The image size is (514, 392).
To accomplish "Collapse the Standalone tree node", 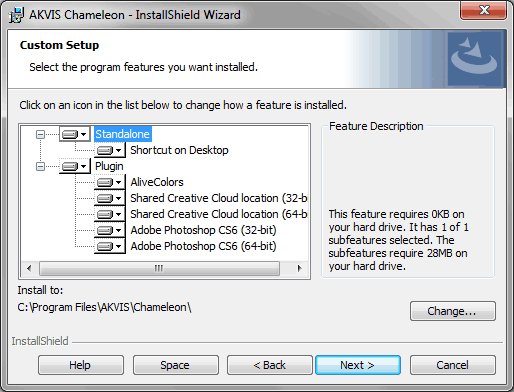I will [x=40, y=134].
